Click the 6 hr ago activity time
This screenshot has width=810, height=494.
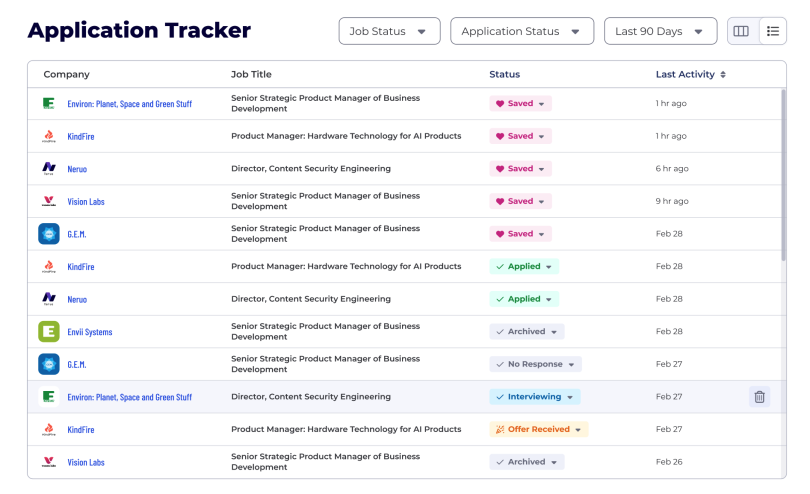click(x=672, y=168)
